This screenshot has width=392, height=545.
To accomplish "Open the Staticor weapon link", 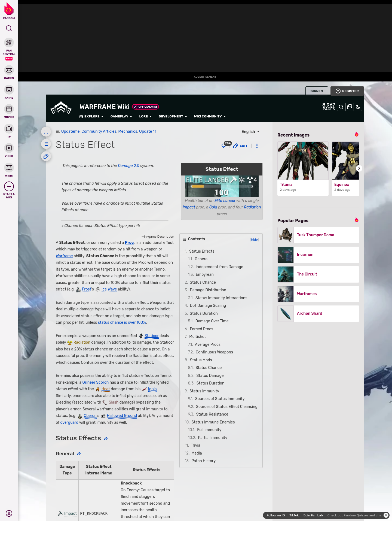I will click(x=151, y=336).
